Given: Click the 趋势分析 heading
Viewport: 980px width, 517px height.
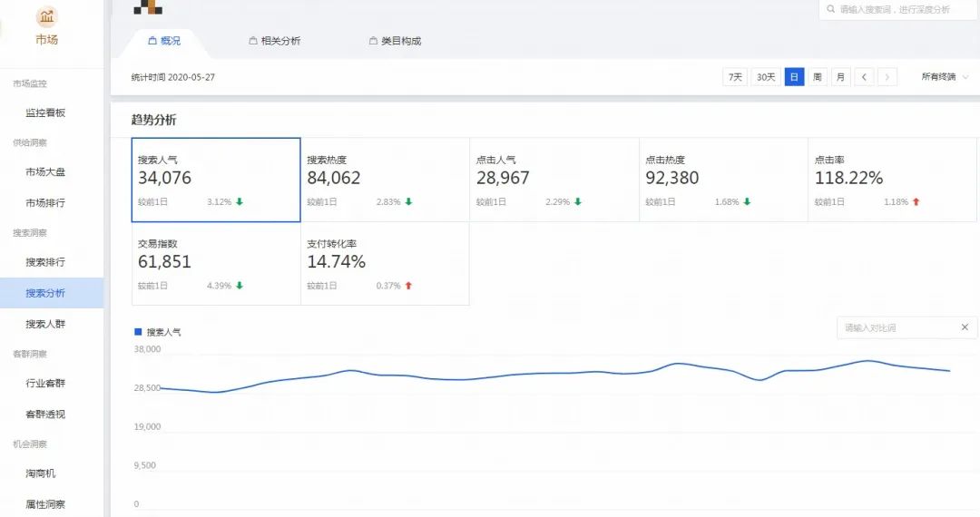Looking at the screenshot, I should [x=153, y=120].
